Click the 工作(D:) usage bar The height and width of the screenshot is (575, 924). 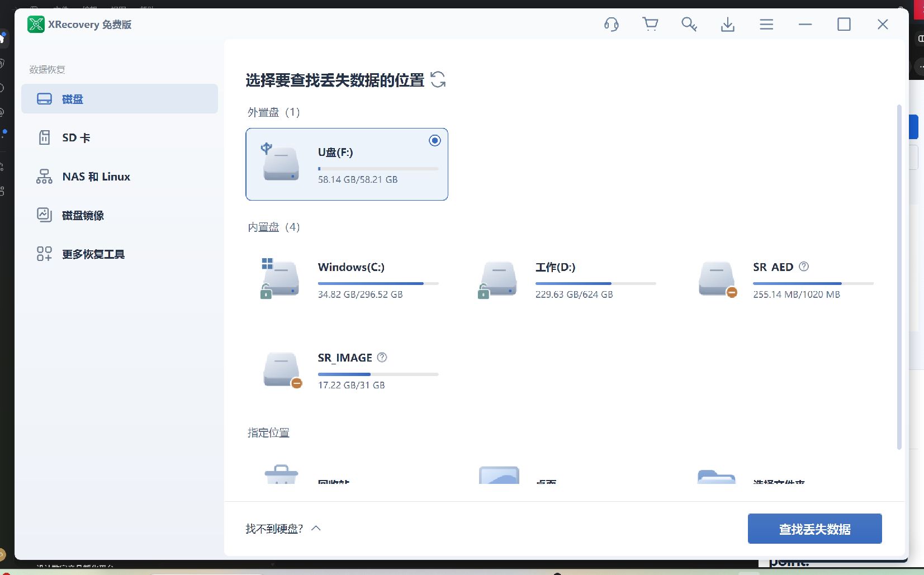coord(596,283)
